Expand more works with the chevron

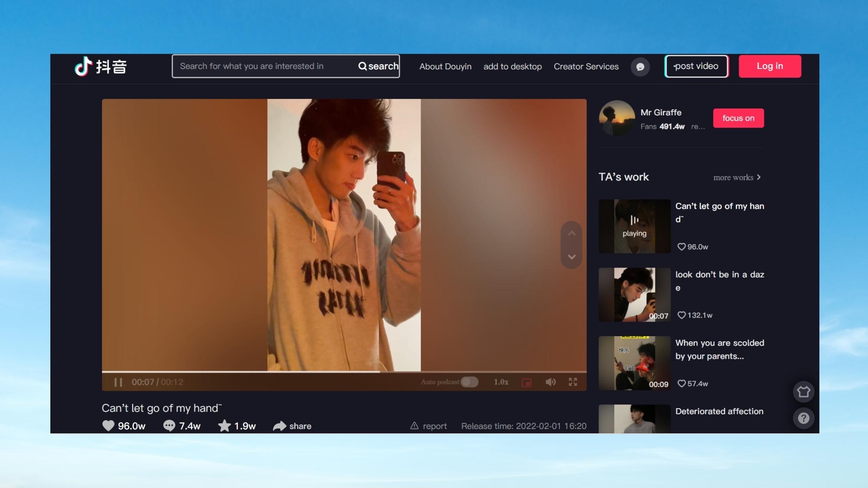coord(759,177)
